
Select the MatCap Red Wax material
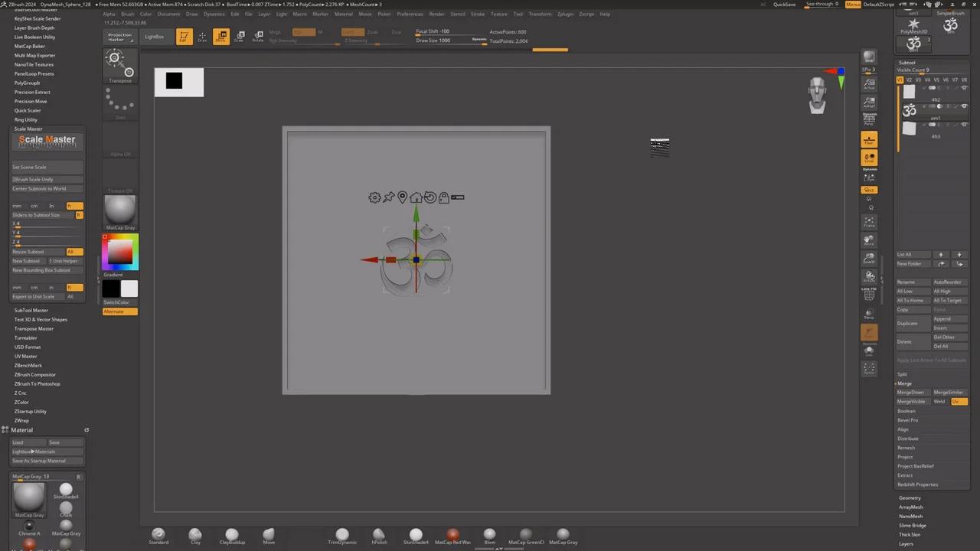pyautogui.click(x=452, y=536)
